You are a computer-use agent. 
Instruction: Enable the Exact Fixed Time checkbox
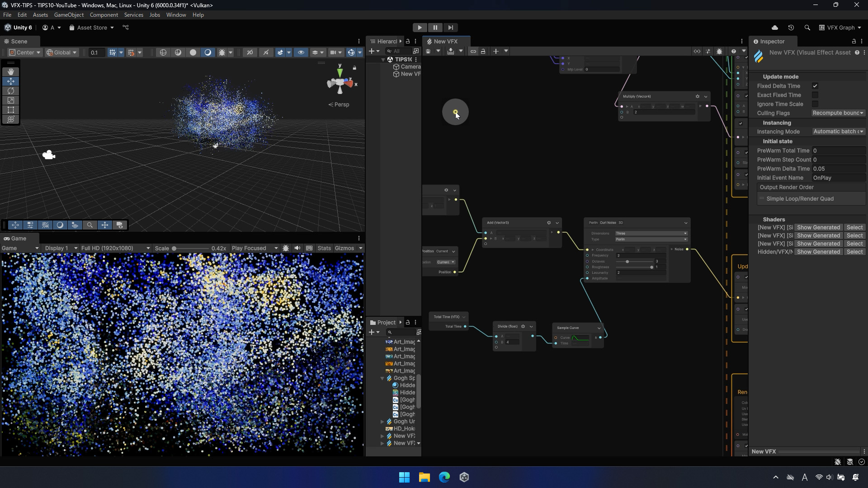(x=815, y=95)
